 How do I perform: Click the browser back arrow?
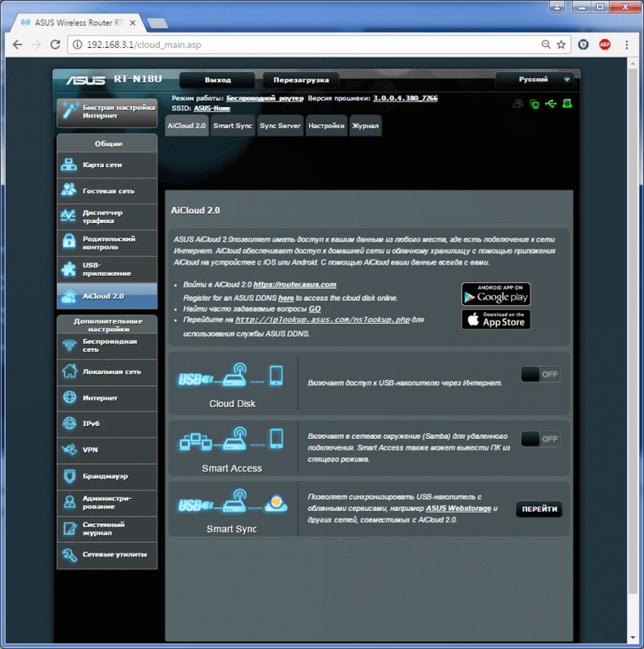coord(17,45)
